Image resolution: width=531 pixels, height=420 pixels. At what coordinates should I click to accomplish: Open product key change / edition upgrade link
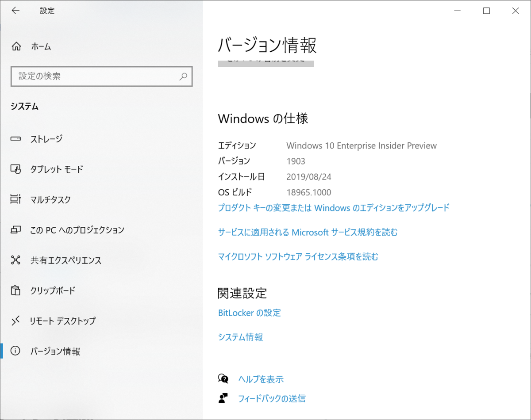pyautogui.click(x=334, y=207)
